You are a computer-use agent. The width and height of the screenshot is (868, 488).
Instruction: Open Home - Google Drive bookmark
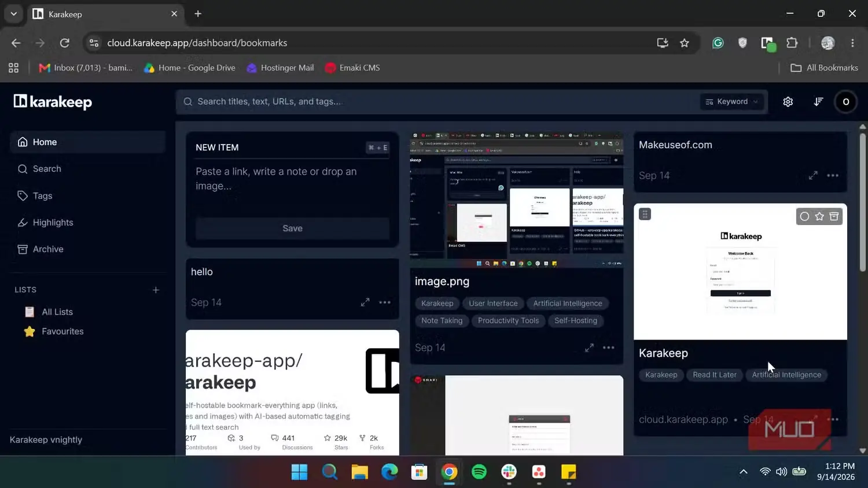point(190,68)
